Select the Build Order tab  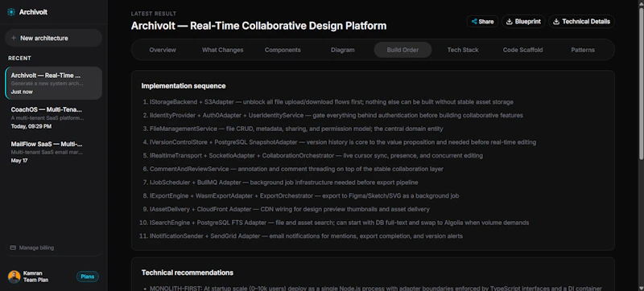pos(403,50)
